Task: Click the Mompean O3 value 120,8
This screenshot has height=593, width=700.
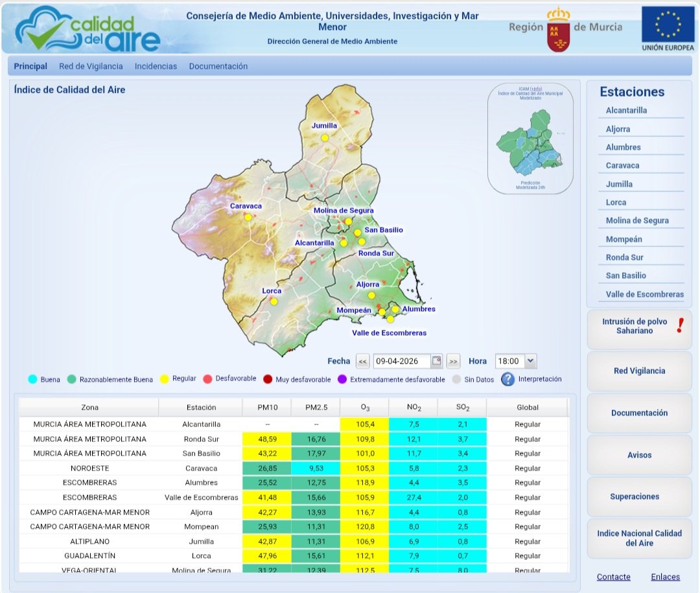Action: coord(365,526)
